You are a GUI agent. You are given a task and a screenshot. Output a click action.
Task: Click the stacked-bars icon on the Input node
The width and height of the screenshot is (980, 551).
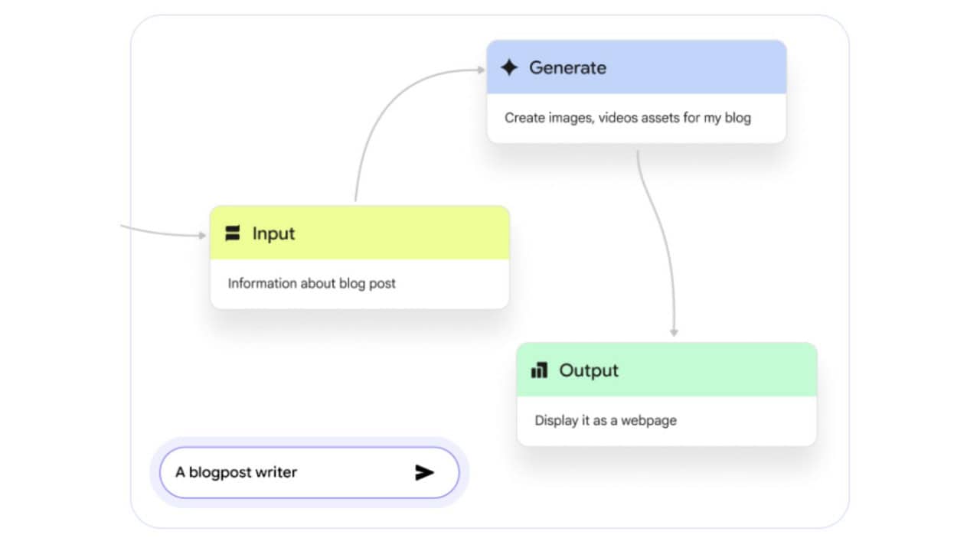tap(233, 233)
